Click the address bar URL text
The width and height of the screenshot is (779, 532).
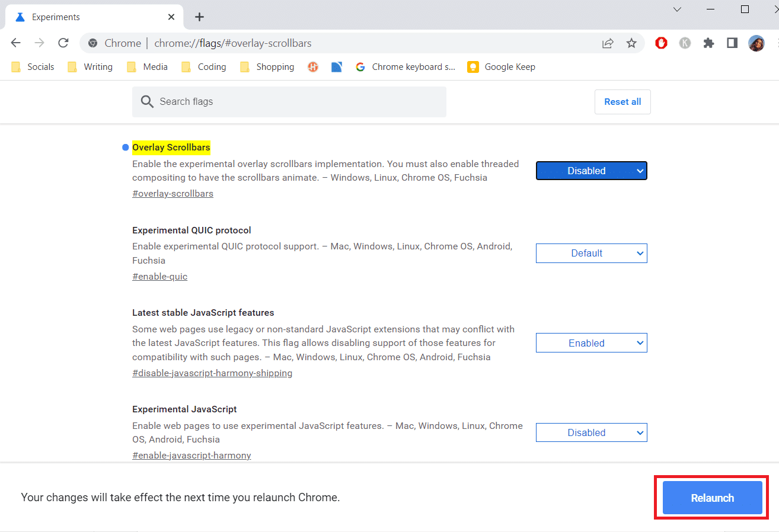pyautogui.click(x=233, y=43)
